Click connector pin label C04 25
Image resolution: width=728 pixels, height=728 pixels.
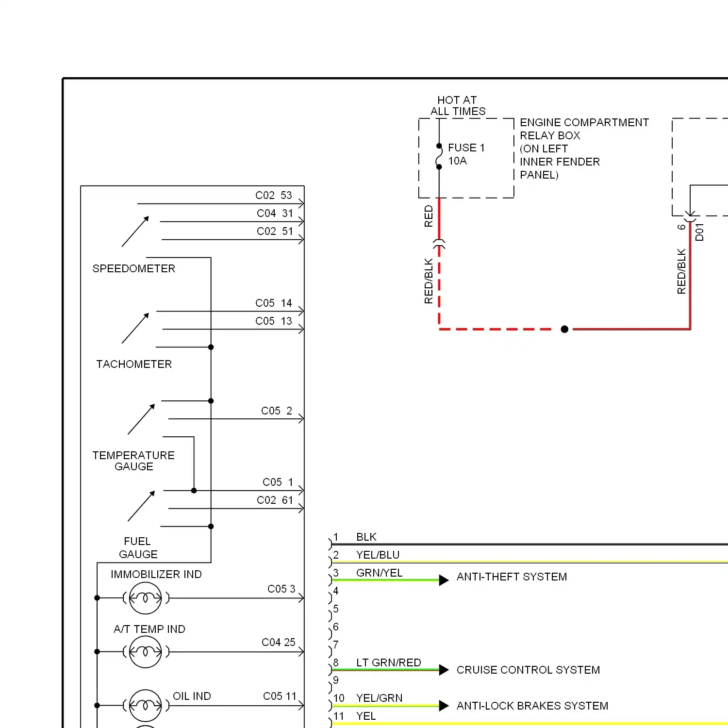click(279, 642)
